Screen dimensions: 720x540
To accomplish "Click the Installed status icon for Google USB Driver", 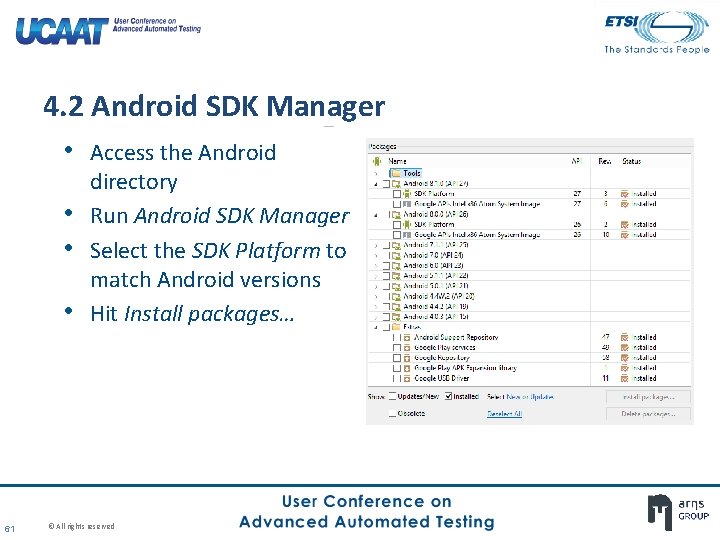I will tap(624, 378).
